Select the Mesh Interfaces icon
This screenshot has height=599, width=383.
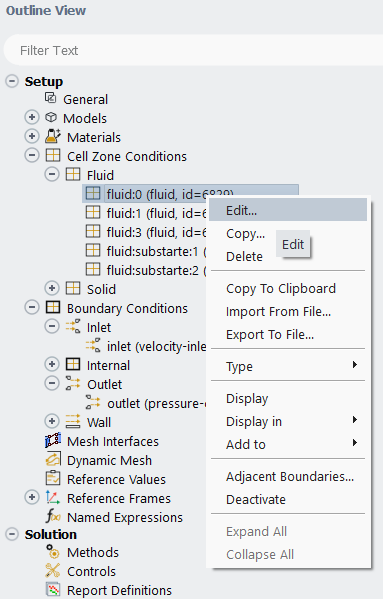[x=53, y=440]
